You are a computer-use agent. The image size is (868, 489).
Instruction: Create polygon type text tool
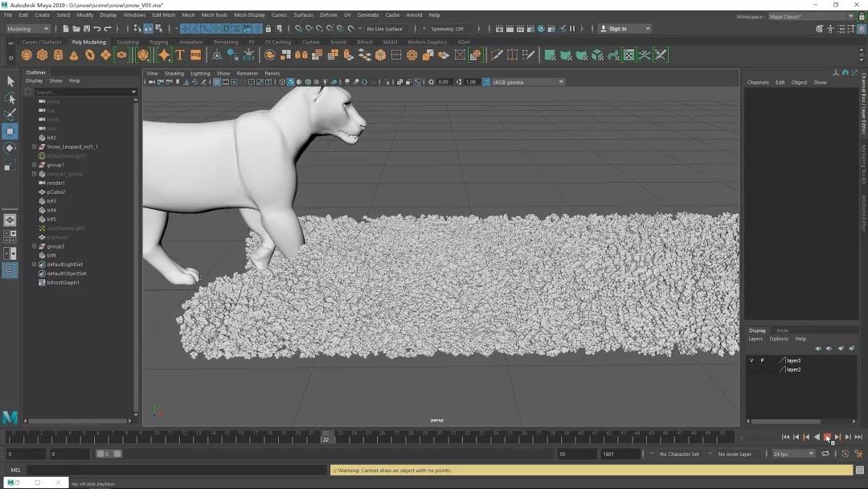[x=180, y=55]
